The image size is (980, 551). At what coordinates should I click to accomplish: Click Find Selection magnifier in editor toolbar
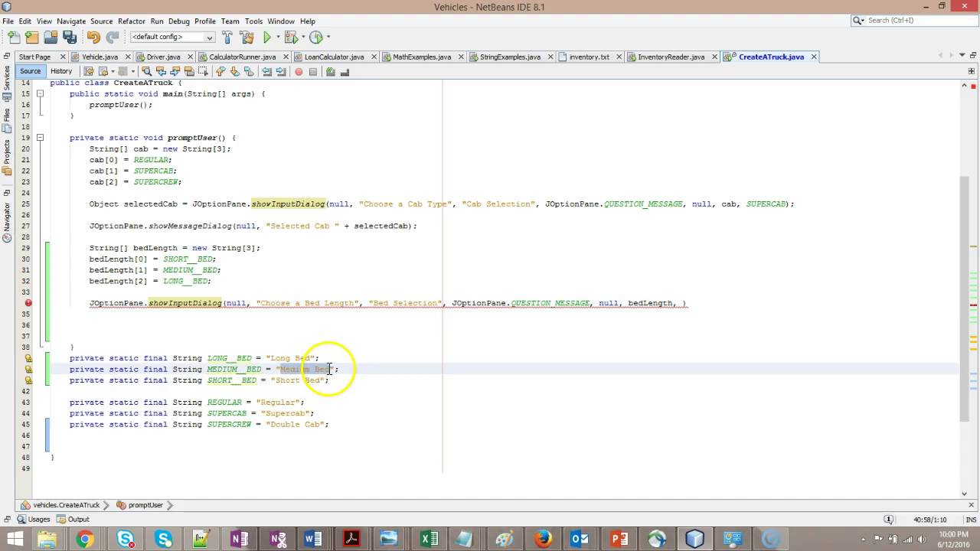145,71
